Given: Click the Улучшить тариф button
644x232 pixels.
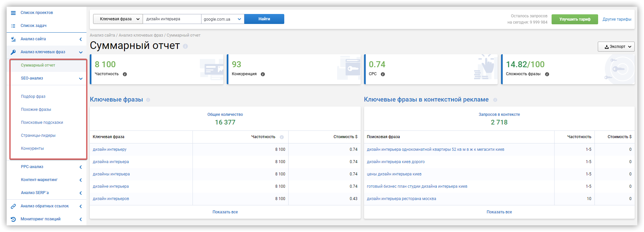Looking at the screenshot, I should 575,19.
